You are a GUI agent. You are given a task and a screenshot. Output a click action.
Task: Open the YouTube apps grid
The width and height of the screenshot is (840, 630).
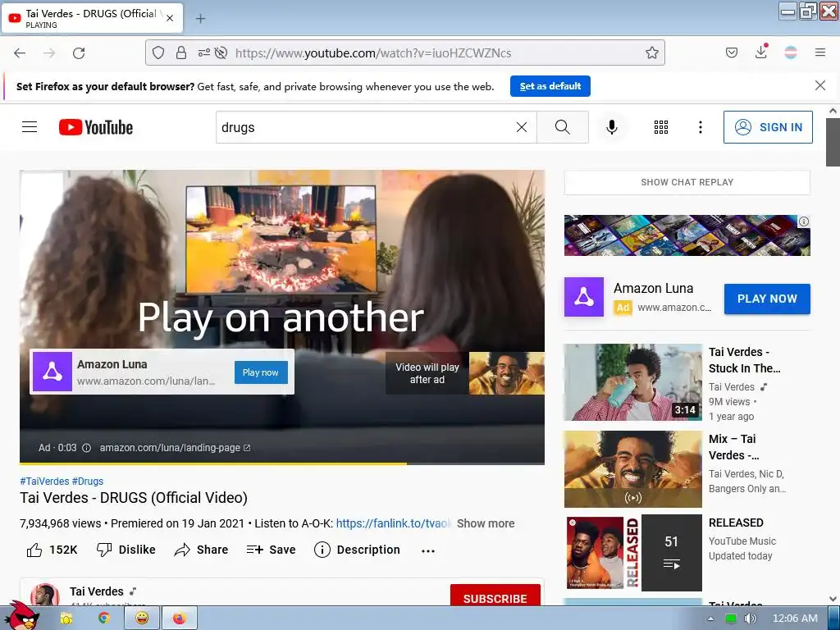(x=661, y=127)
